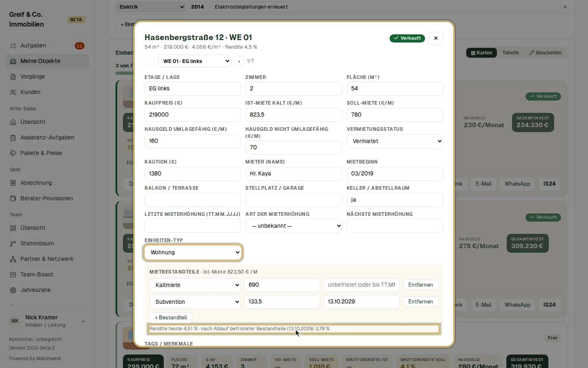Click Bearbeiten in the view toolbar
This screenshot has width=588, height=368.
coord(546,53)
